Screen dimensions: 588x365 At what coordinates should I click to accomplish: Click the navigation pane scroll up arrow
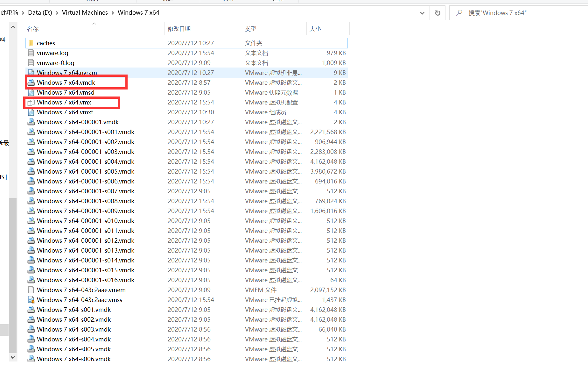pos(13,27)
